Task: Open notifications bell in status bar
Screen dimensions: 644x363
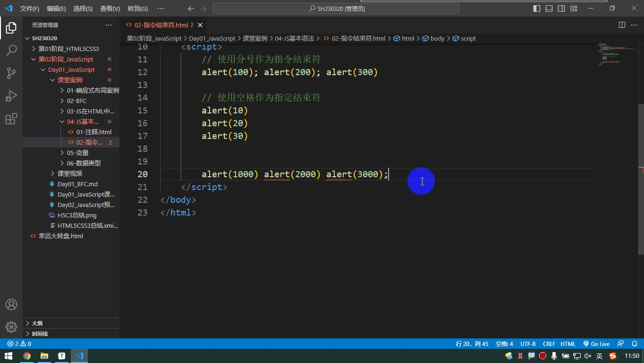Action: point(634,344)
